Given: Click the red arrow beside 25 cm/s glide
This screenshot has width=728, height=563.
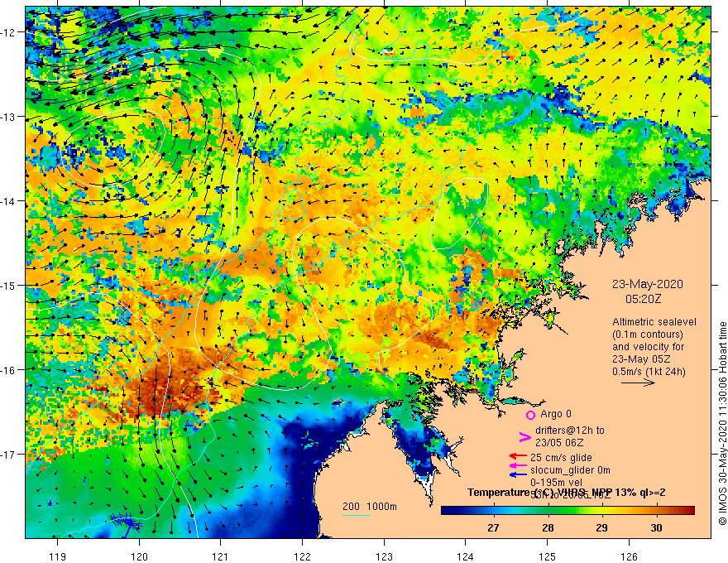Looking at the screenshot, I should pyautogui.click(x=518, y=456).
